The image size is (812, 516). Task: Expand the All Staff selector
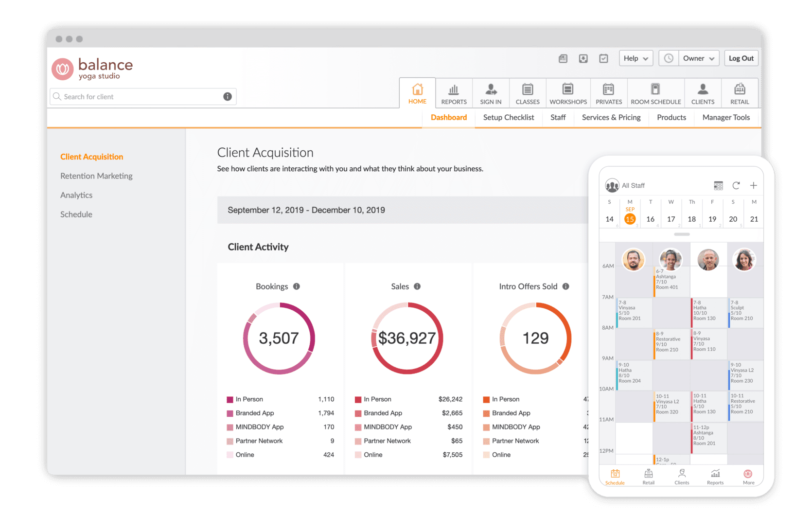tap(625, 185)
